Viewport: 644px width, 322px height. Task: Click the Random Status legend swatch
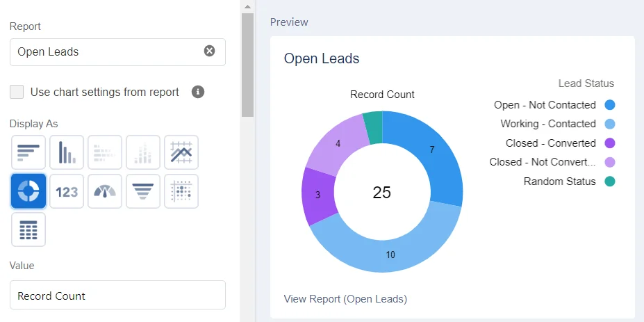(610, 182)
